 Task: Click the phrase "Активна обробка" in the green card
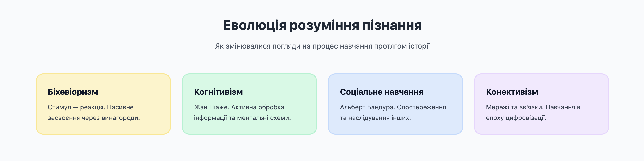click(257, 107)
